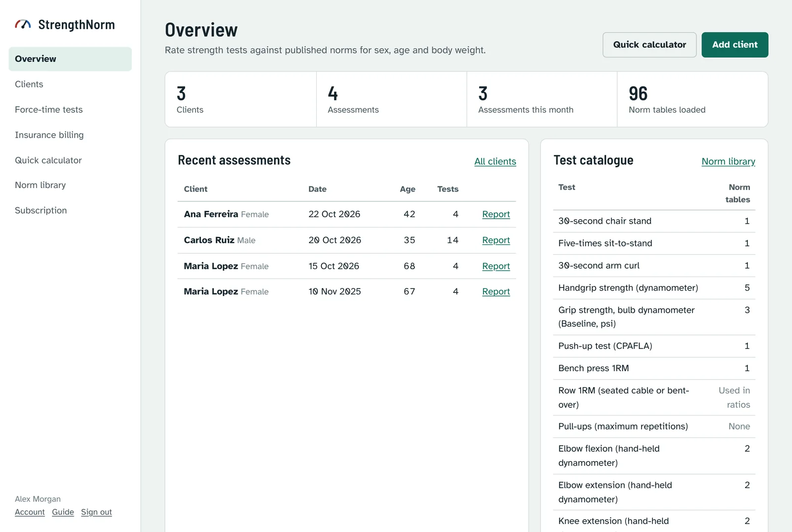
Task: Go to Subscription page
Action: (x=70, y=210)
